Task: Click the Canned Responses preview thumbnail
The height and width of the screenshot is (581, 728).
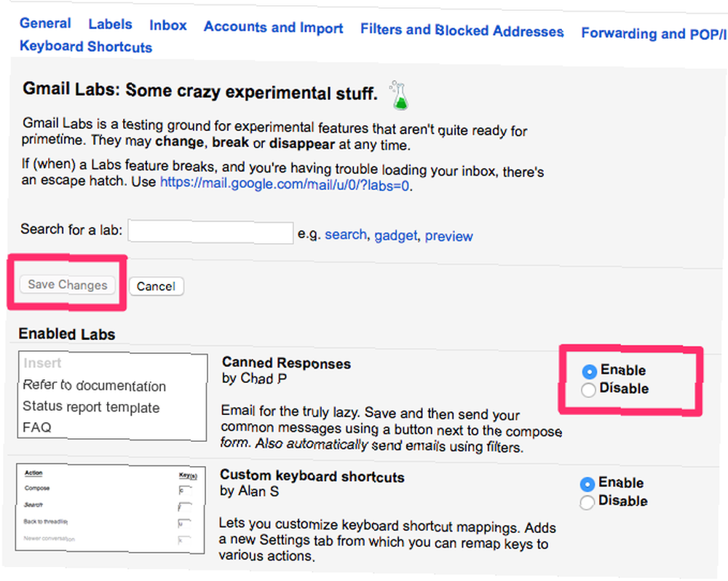Action: pos(112,396)
